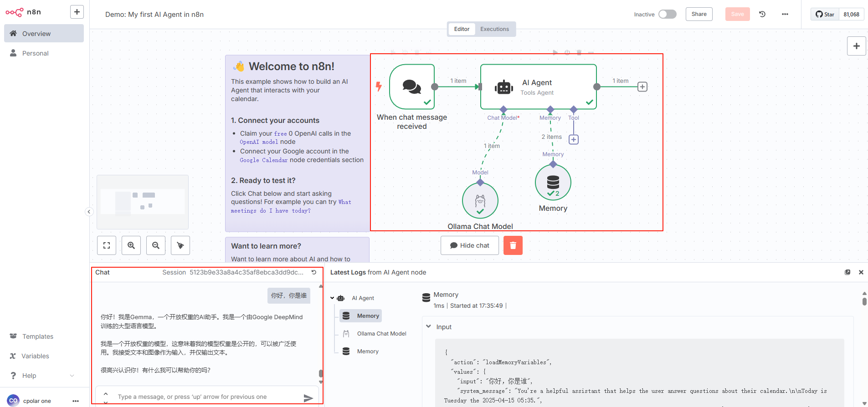This screenshot has width=868, height=407.
Task: Click the Hide chat button
Action: click(x=470, y=245)
